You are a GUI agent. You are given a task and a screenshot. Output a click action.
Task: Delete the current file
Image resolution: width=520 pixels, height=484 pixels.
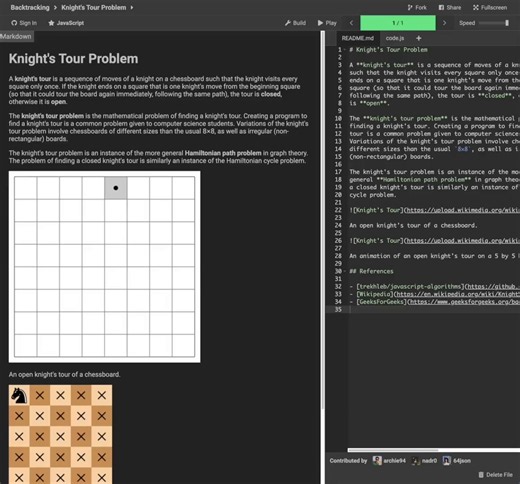[x=496, y=475]
